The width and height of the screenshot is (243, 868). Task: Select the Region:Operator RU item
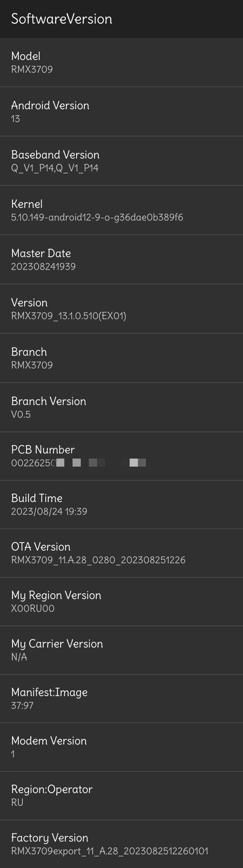click(x=122, y=796)
